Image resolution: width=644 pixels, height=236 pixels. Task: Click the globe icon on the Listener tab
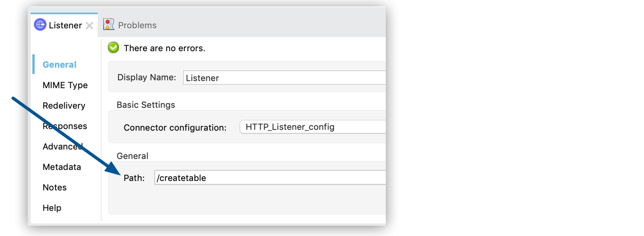[41, 25]
